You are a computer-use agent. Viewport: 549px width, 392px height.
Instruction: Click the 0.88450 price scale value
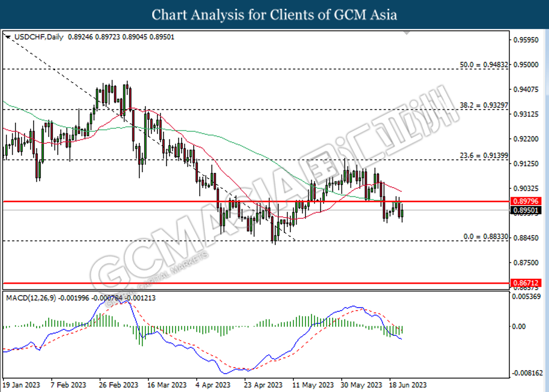pyautogui.click(x=526, y=238)
